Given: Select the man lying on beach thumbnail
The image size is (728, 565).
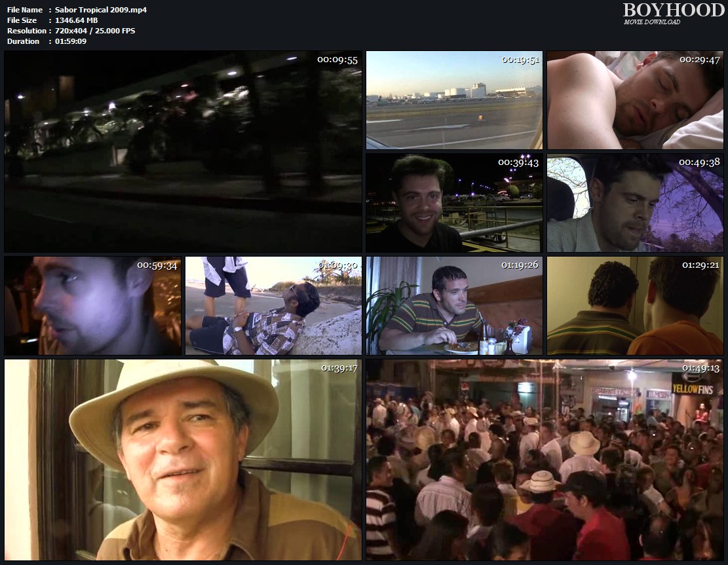Looking at the screenshot, I should tap(273, 306).
